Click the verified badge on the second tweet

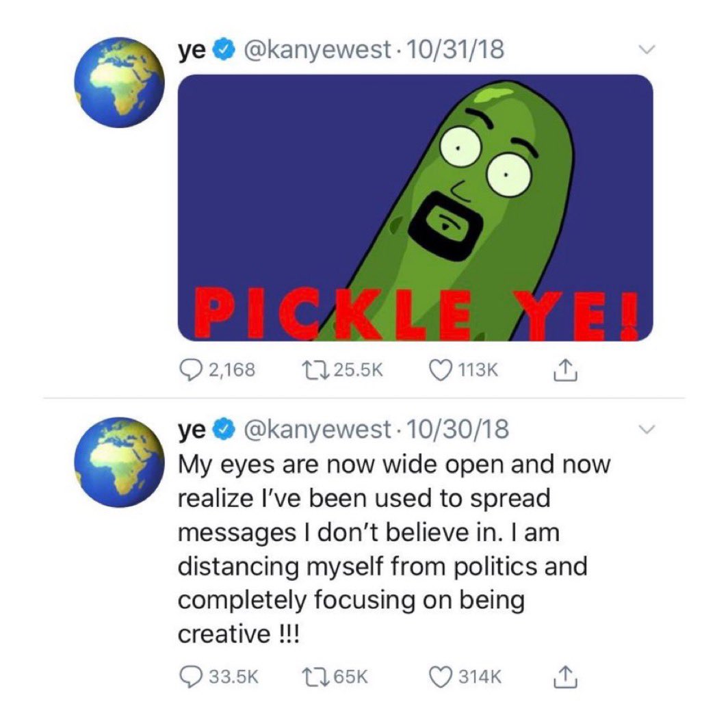click(224, 430)
